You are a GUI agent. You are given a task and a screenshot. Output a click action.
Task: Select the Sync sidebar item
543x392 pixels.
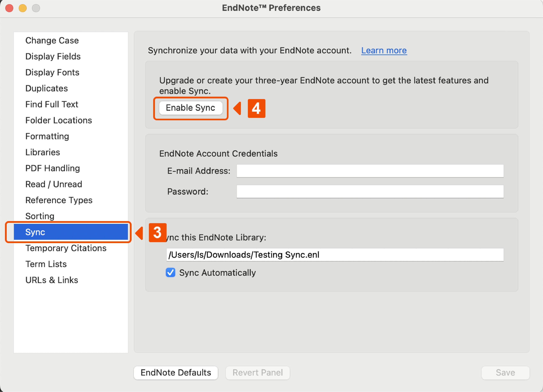click(71, 232)
